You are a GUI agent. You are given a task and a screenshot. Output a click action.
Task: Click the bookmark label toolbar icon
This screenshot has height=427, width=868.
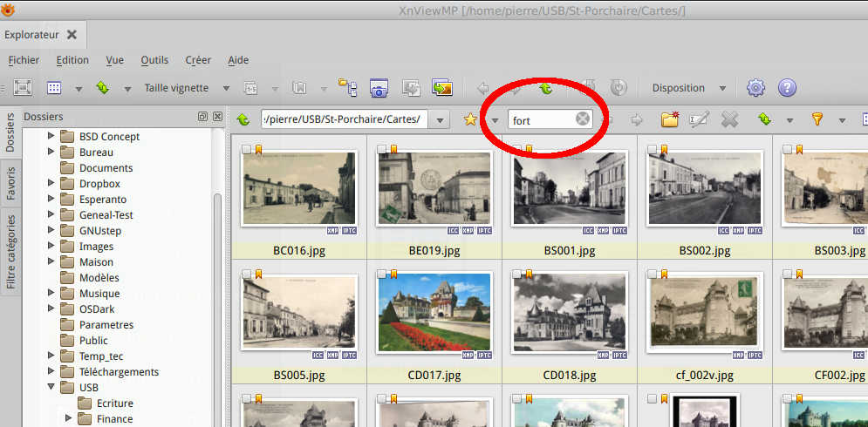(x=299, y=88)
